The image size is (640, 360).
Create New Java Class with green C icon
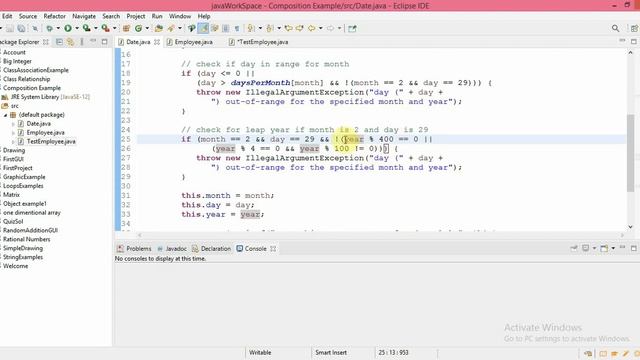tap(138, 28)
